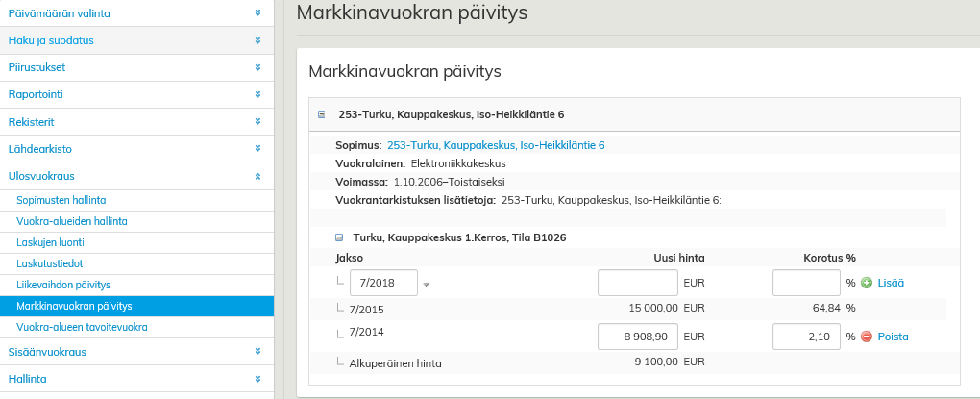
Task: Expand the Päivämäärän valinta panel
Action: tap(257, 13)
